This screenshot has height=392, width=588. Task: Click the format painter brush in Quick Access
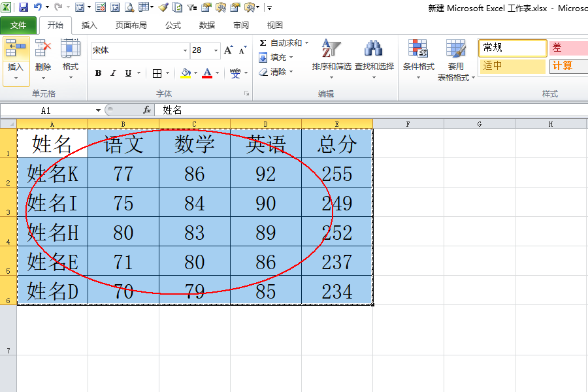click(163, 7)
